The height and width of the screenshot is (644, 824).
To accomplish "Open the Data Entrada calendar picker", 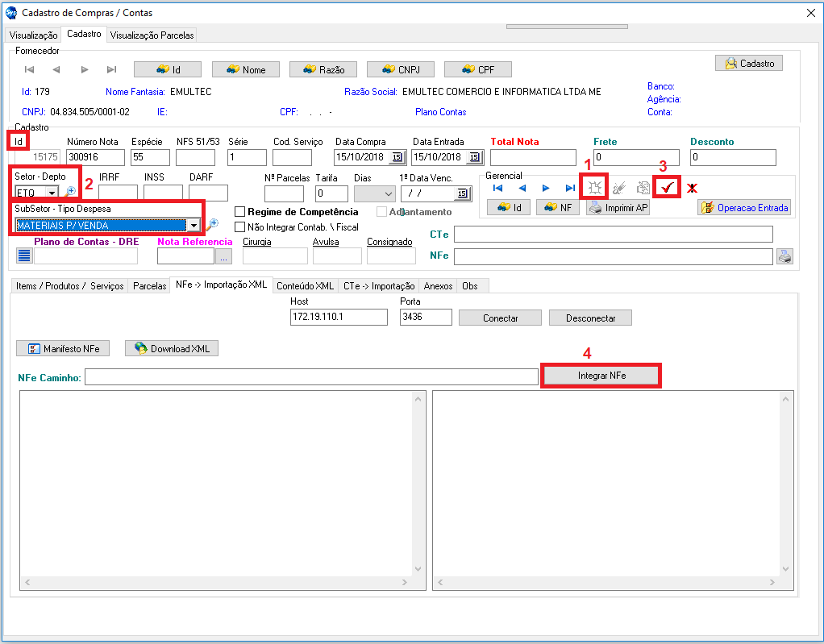I will click(474, 157).
